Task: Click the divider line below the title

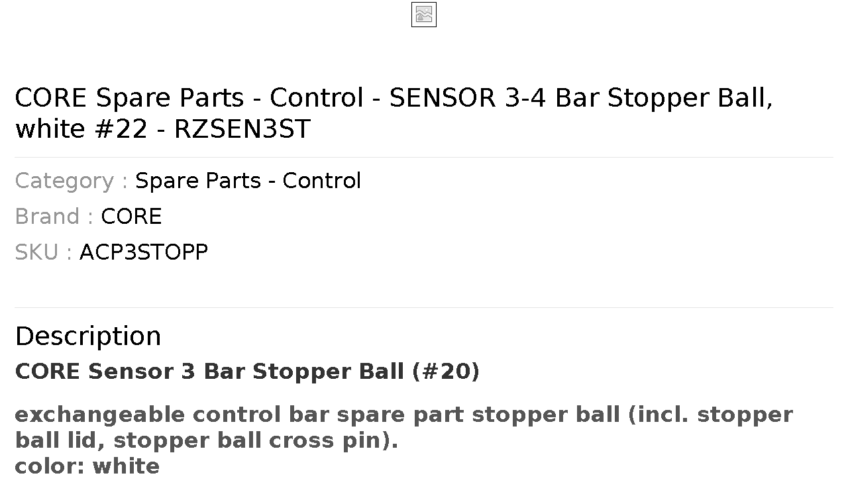Action: (x=424, y=157)
